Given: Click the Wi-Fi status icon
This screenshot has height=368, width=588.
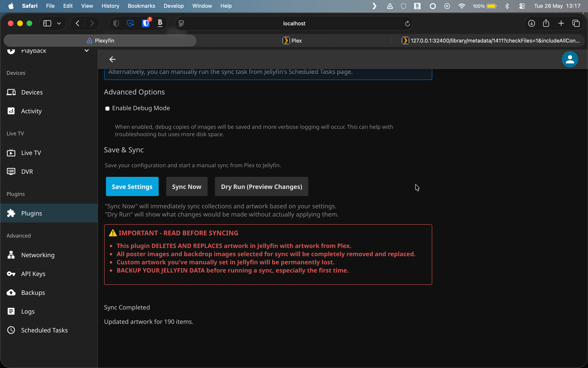Looking at the screenshot, I should click(462, 6).
